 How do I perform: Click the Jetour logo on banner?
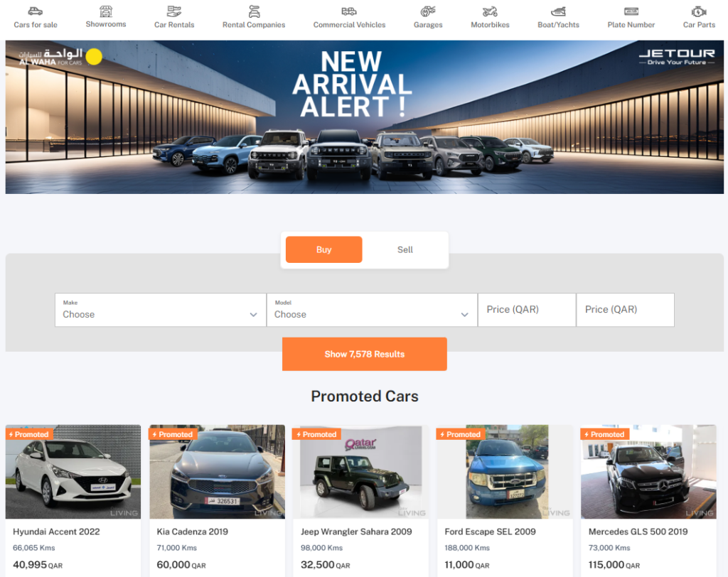[x=677, y=57]
